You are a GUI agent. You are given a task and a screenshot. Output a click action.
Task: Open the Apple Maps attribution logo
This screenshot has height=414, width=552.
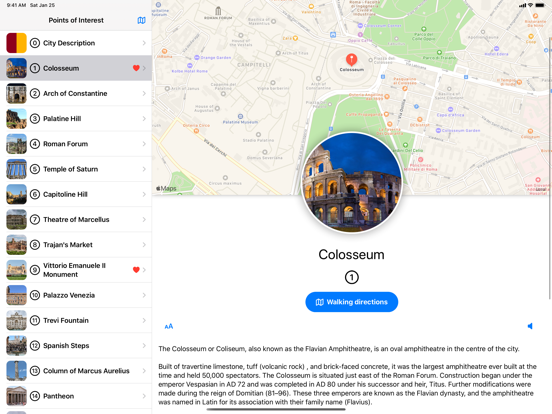166,188
